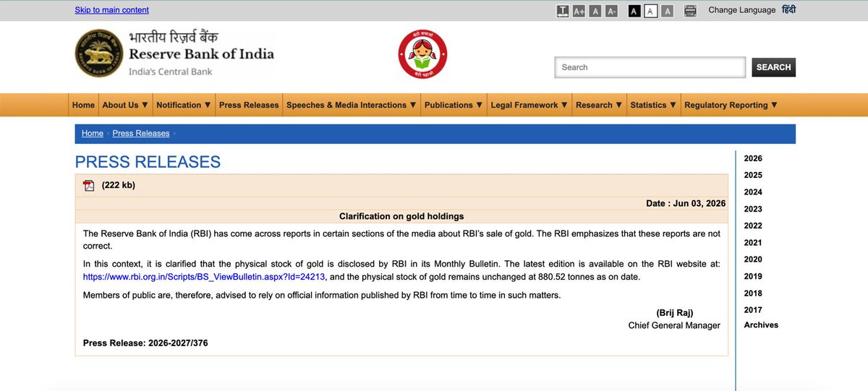This screenshot has height=391, width=868.
Task: Click the Reserve Bank of India logo
Action: 174,53
